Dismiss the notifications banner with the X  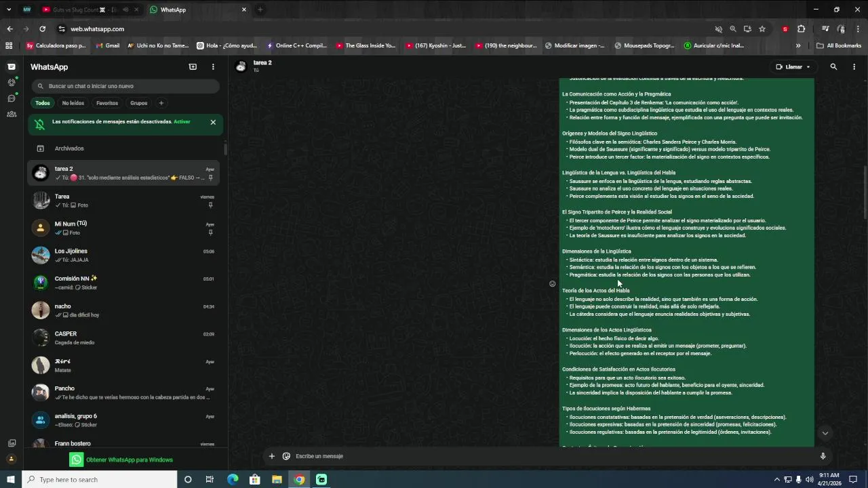tap(213, 122)
